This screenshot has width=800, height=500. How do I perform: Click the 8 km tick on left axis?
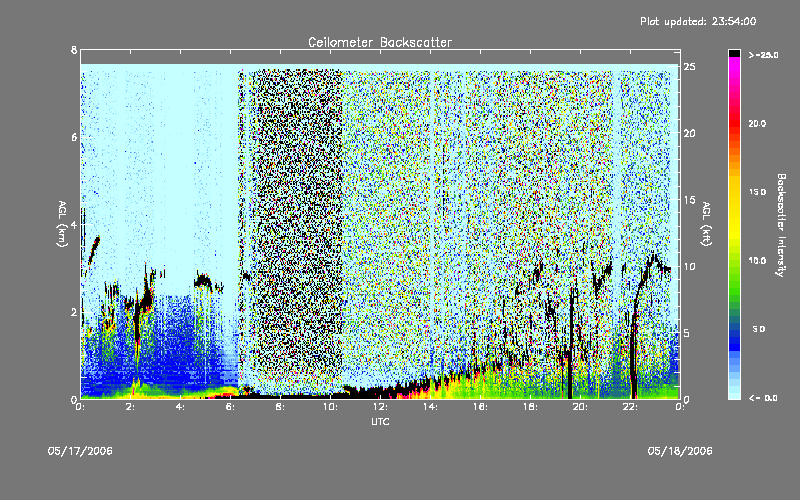(x=74, y=50)
